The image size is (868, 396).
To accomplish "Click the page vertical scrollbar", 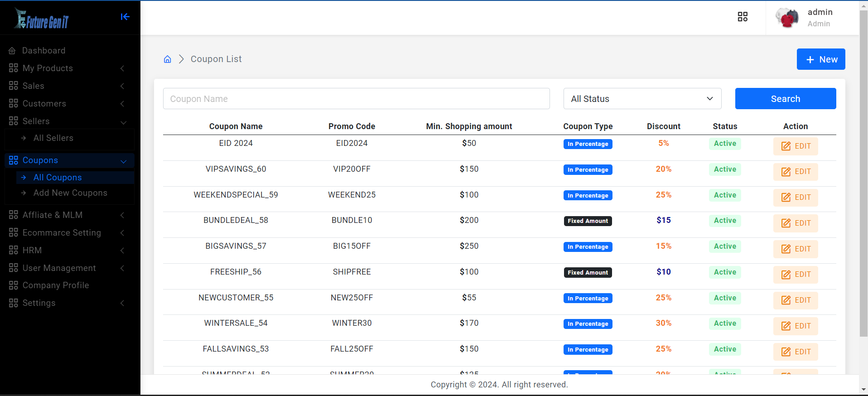I will click(x=863, y=181).
